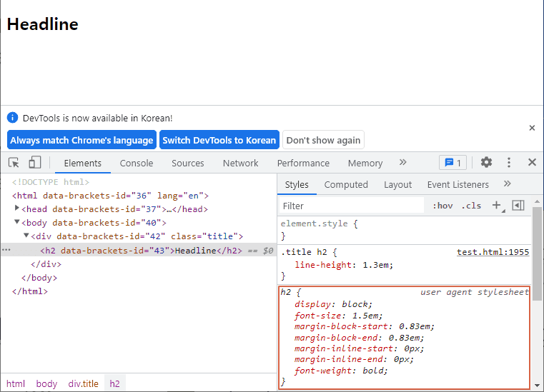This screenshot has height=392, width=544.
Task: Close the DevTools panel
Action: pos(532,162)
